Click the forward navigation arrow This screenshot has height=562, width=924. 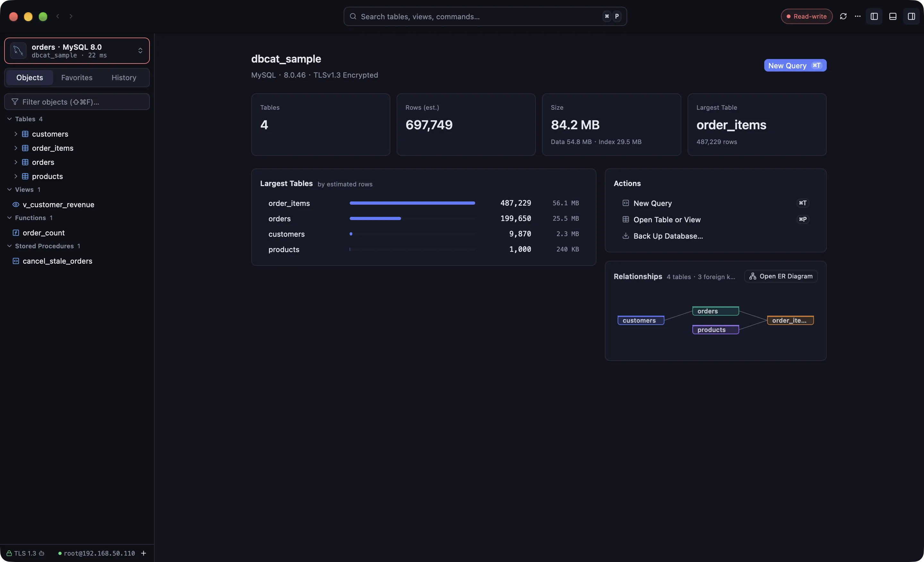pyautogui.click(x=71, y=16)
